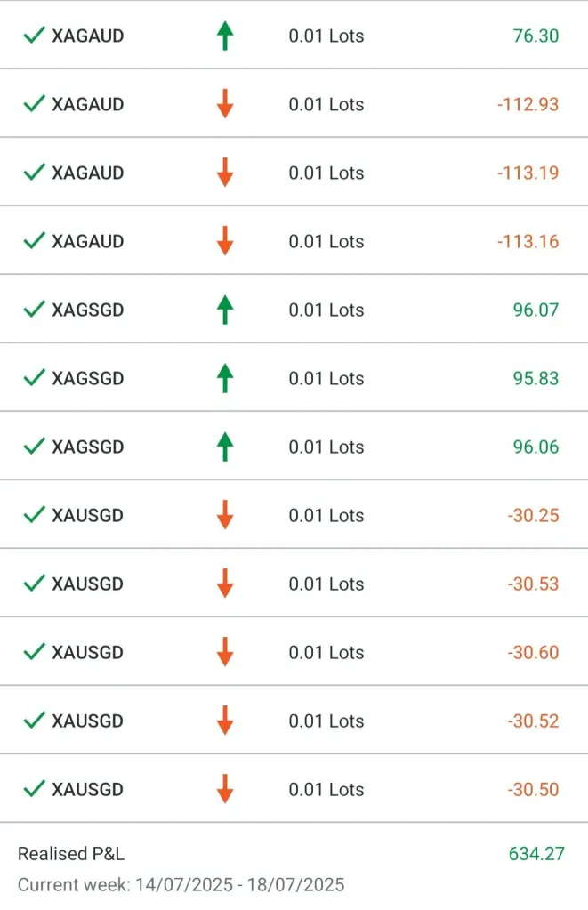The height and width of the screenshot is (910, 588).
Task: Click the checkmark on the XAGAUD 76.30 row
Action: (34, 36)
